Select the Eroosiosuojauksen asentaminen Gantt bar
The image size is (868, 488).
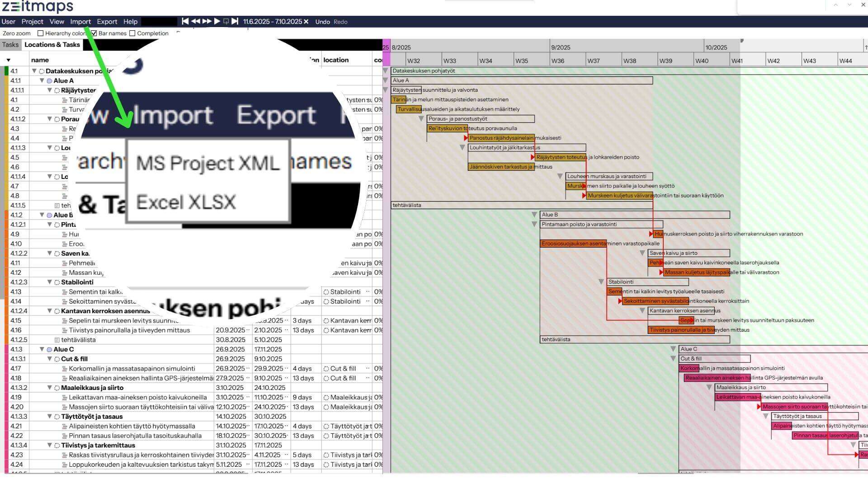[573, 244]
